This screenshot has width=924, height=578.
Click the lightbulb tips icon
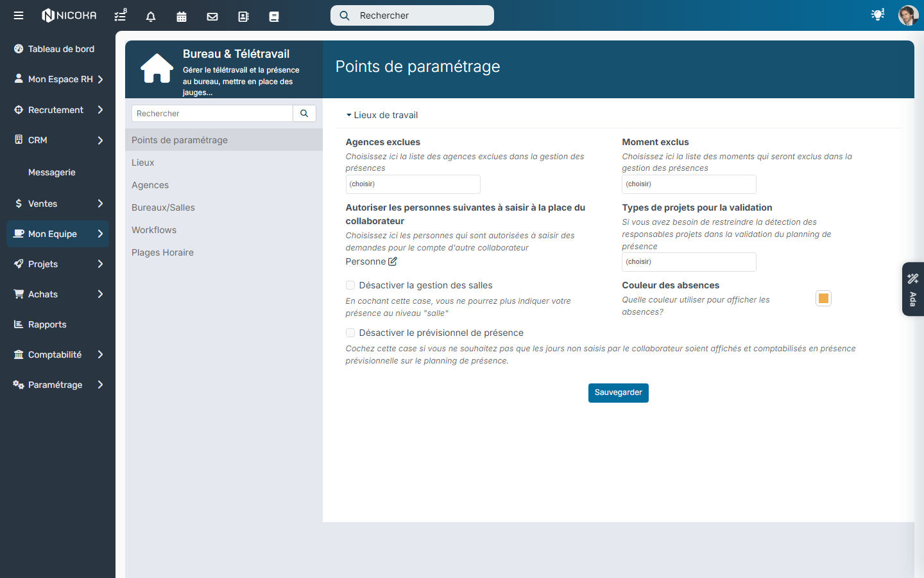click(878, 15)
